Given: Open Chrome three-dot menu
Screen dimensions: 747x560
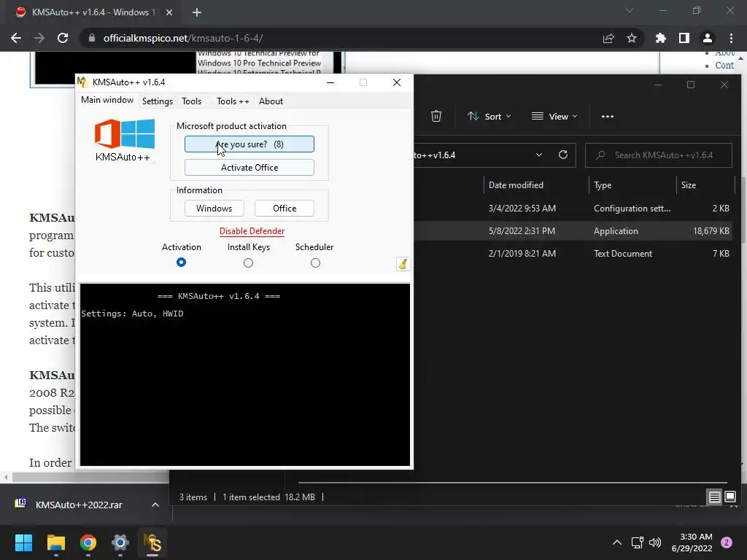Looking at the screenshot, I should pyautogui.click(x=731, y=38).
